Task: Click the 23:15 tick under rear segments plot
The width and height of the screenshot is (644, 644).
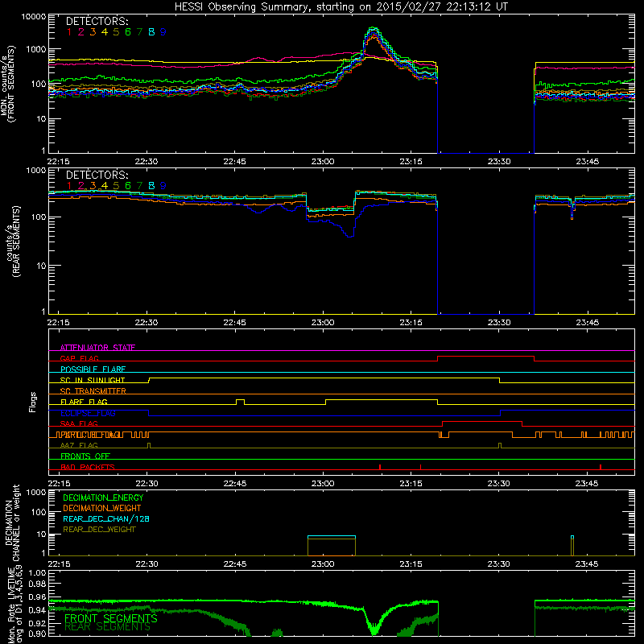Action: pos(411,323)
